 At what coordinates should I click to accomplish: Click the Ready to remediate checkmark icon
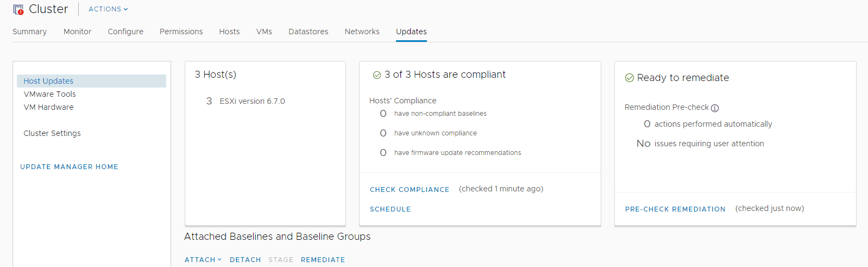click(630, 78)
